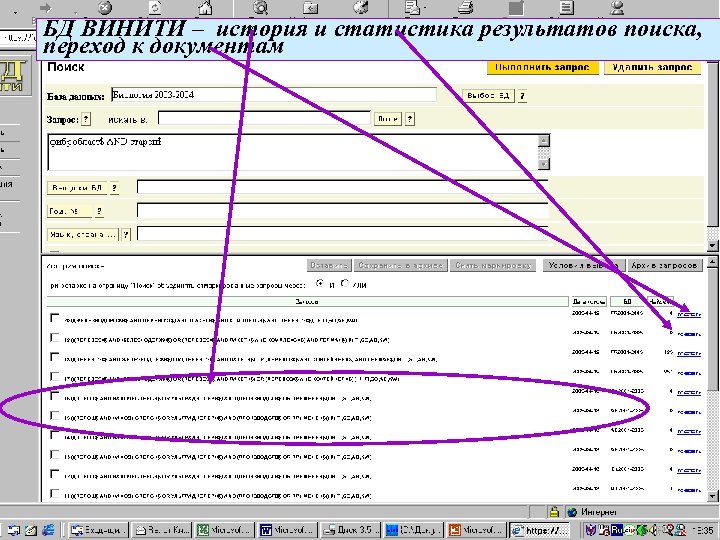Click the Архив запросов button
This screenshot has width=720, height=540.
pyautogui.click(x=664, y=265)
